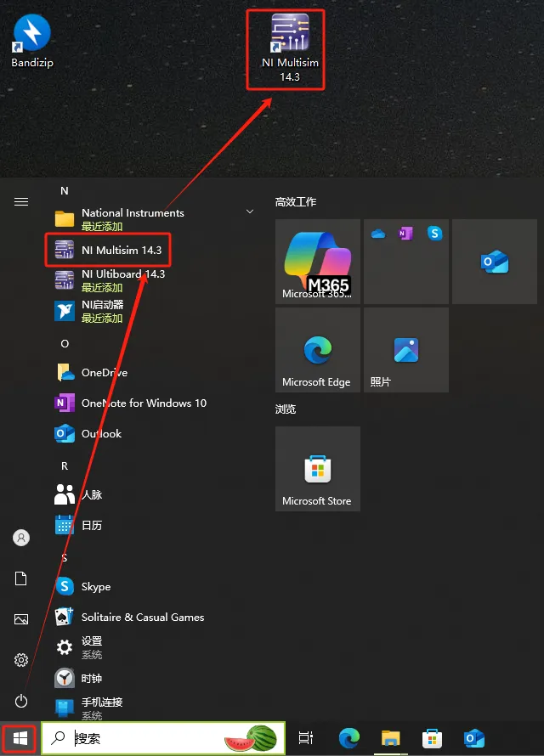The image size is (544, 756).
Task: Click the Power button in Start sidebar
Action: pos(21,701)
